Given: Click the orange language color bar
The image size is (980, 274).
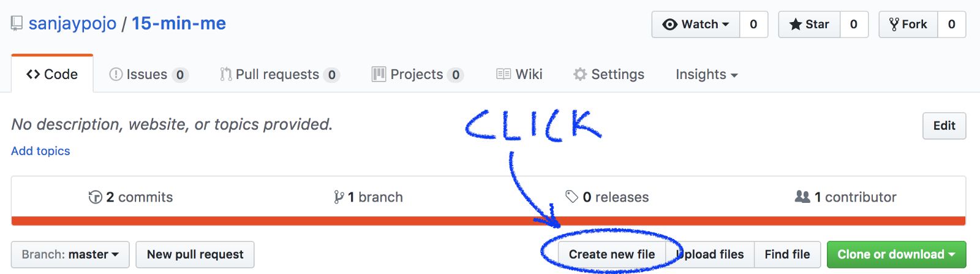Looking at the screenshot, I should 488,221.
